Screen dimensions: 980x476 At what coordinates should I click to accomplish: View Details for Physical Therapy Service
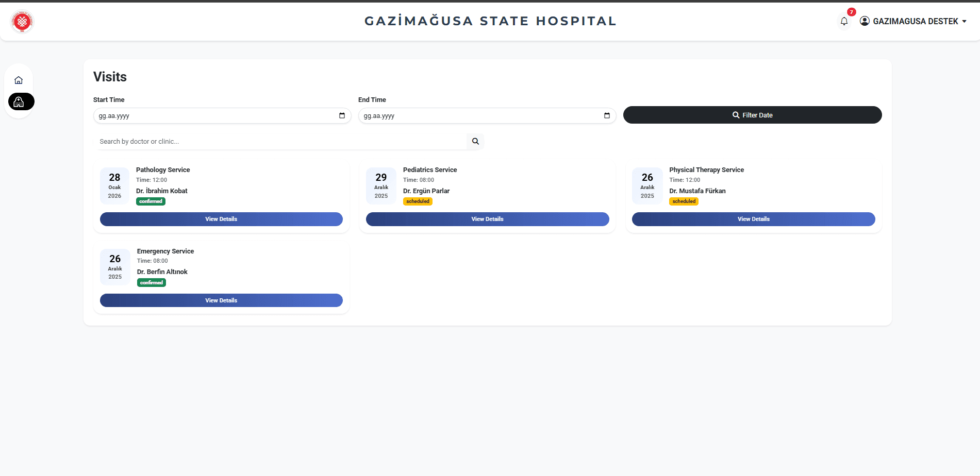(x=753, y=219)
